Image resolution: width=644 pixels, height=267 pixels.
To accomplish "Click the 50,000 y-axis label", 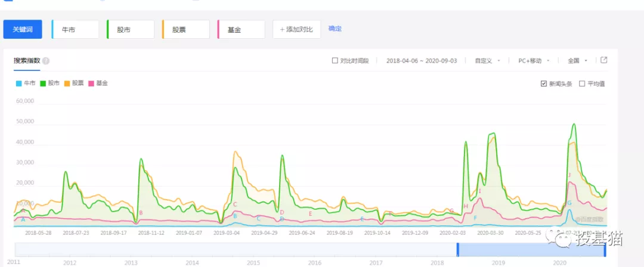I will point(24,122).
